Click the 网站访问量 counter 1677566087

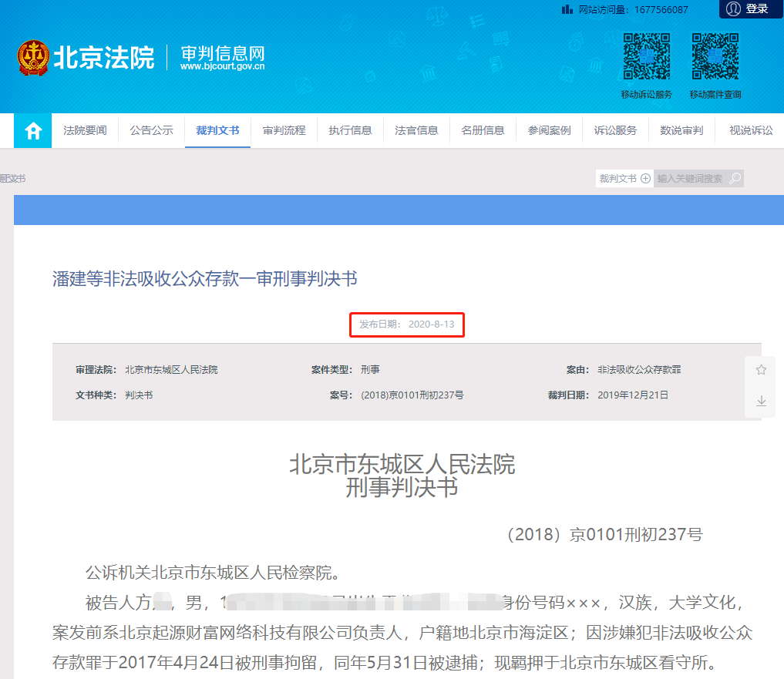click(x=661, y=9)
